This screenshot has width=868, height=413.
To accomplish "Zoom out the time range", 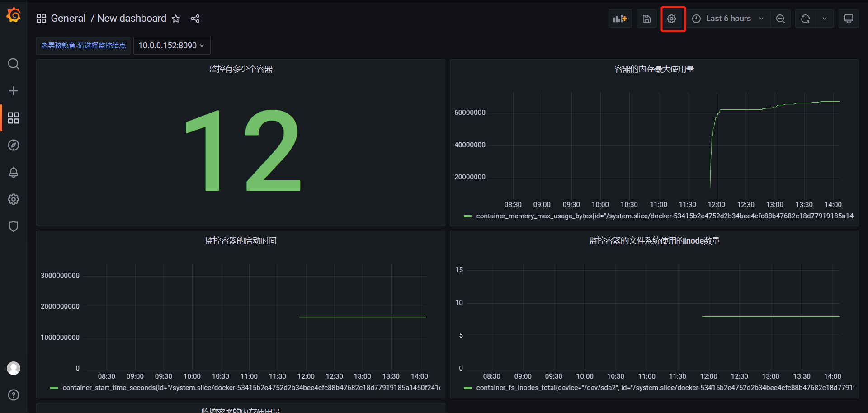I will (x=780, y=19).
